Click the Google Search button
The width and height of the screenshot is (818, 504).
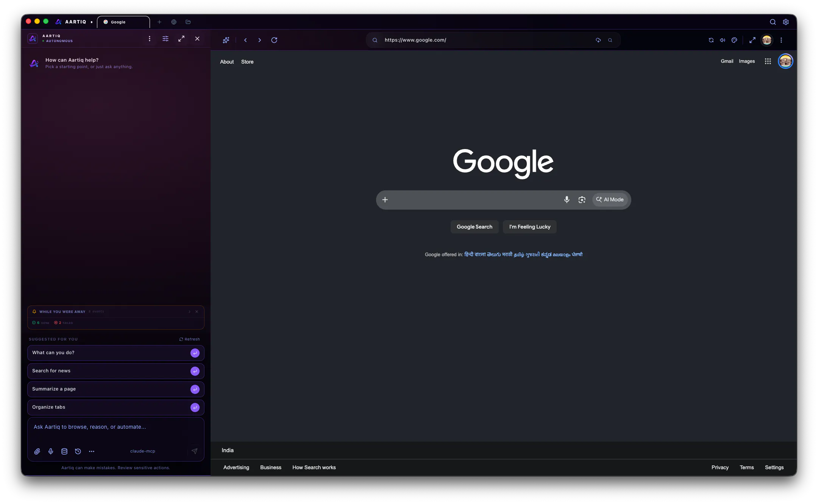(x=475, y=227)
